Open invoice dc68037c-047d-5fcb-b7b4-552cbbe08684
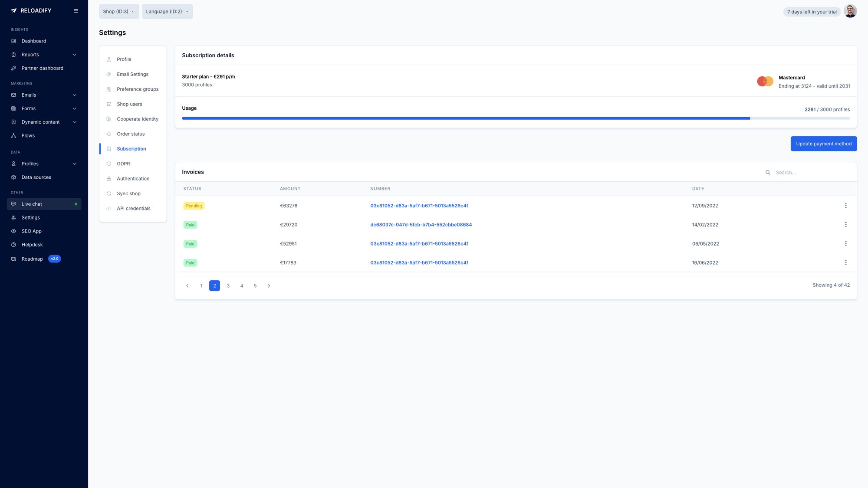 [x=421, y=225]
